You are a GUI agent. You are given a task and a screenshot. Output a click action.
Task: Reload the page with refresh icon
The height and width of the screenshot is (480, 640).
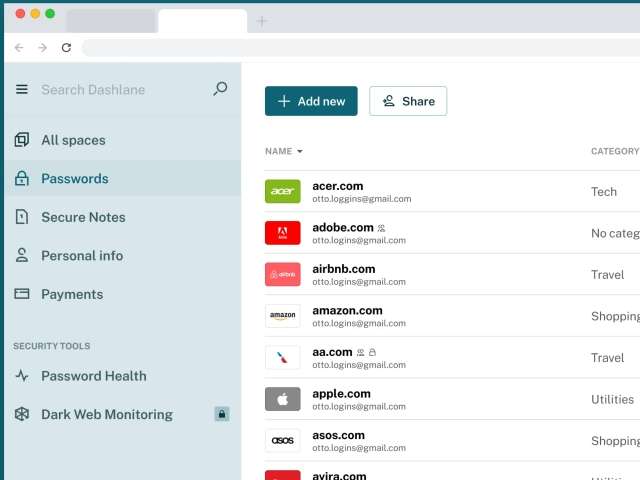point(66,48)
